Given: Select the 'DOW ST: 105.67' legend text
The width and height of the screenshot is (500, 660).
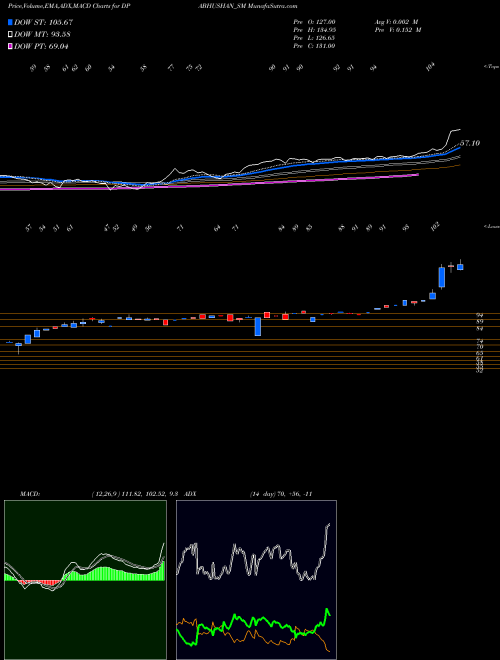Looking at the screenshot, I should point(44,22).
